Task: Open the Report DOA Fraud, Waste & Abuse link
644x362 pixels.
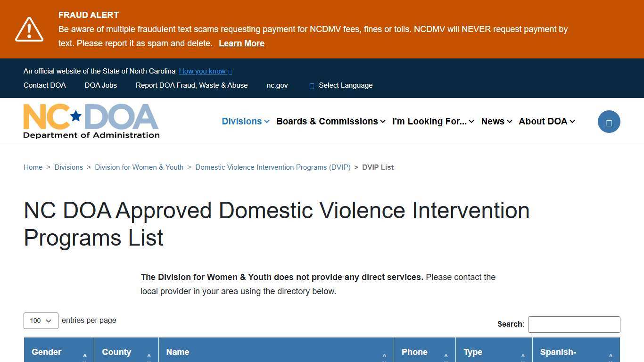Action: click(191, 85)
